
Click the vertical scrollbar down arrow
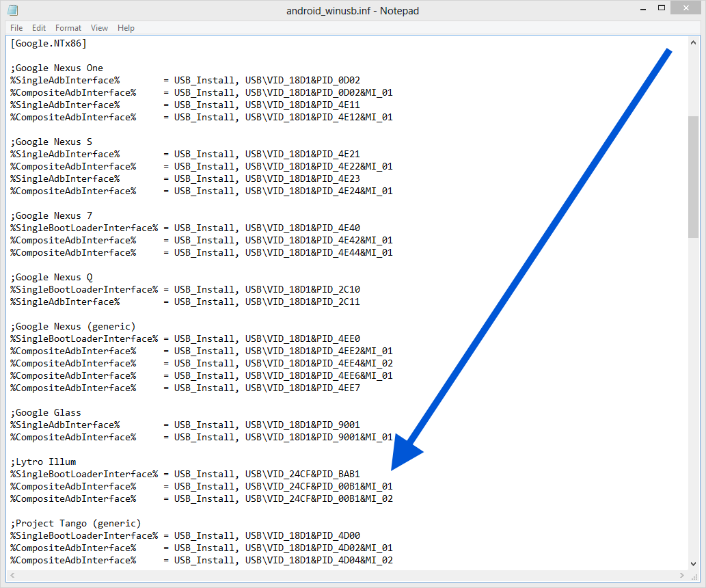click(x=694, y=563)
